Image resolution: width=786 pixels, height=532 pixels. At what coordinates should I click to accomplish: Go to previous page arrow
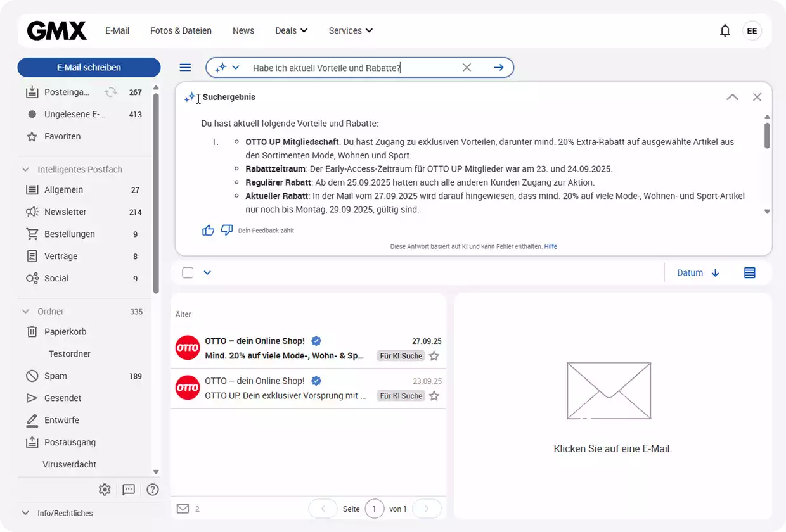323,509
